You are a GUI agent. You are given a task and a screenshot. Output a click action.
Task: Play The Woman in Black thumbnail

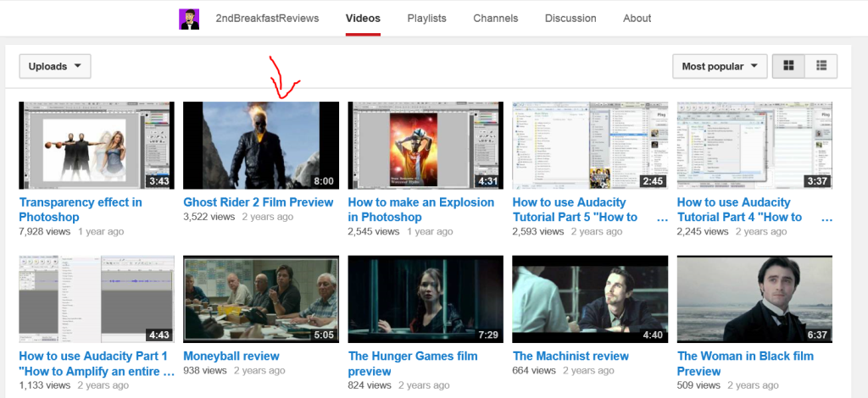click(x=754, y=299)
